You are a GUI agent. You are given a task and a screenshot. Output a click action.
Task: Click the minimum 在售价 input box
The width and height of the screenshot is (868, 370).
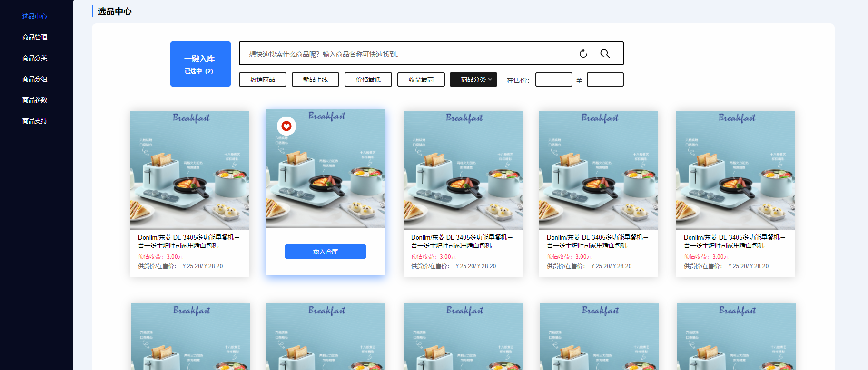click(554, 79)
